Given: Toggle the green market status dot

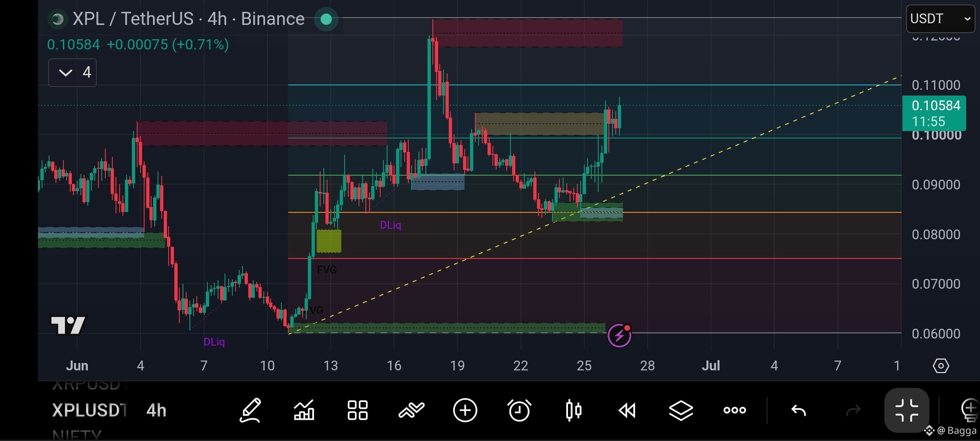Looking at the screenshot, I should [x=326, y=19].
